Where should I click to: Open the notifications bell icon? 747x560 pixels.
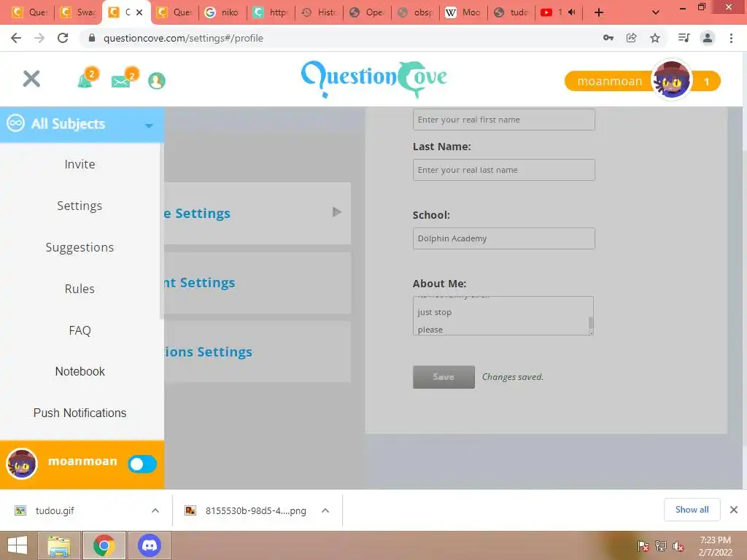point(87,79)
